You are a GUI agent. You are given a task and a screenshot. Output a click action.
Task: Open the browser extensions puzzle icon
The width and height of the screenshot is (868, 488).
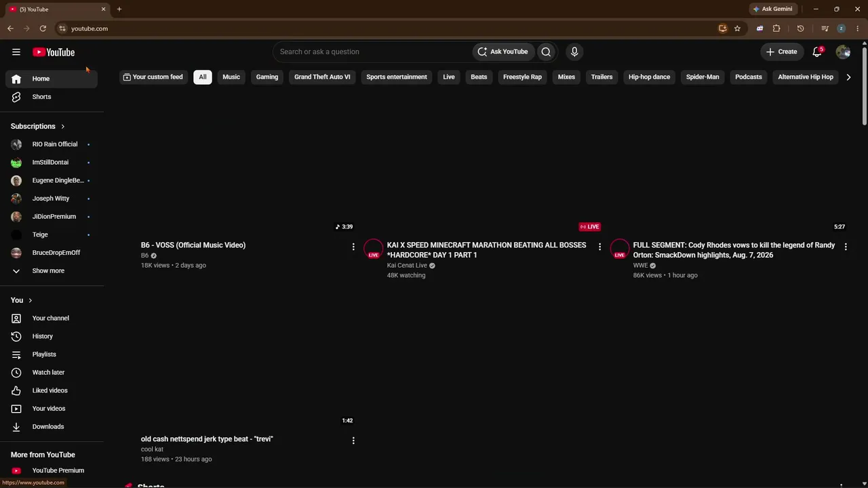(x=776, y=28)
